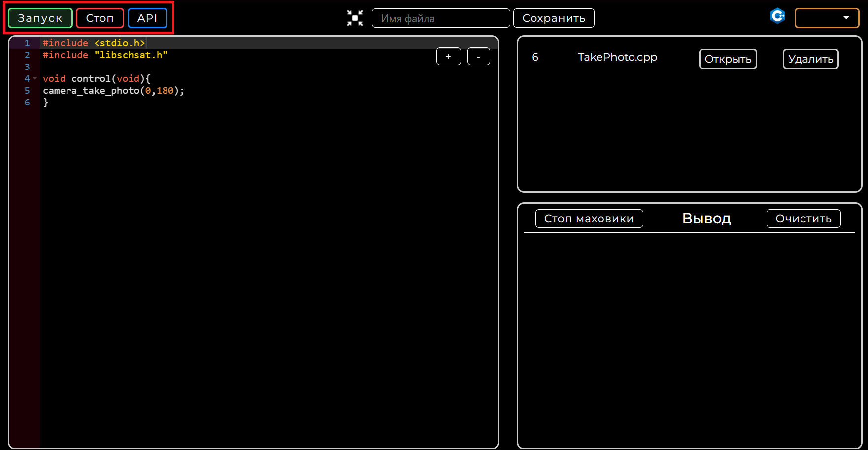The width and height of the screenshot is (868, 450).
Task: Open TakePhoto.cpp via the Открыть button
Action: click(x=728, y=59)
